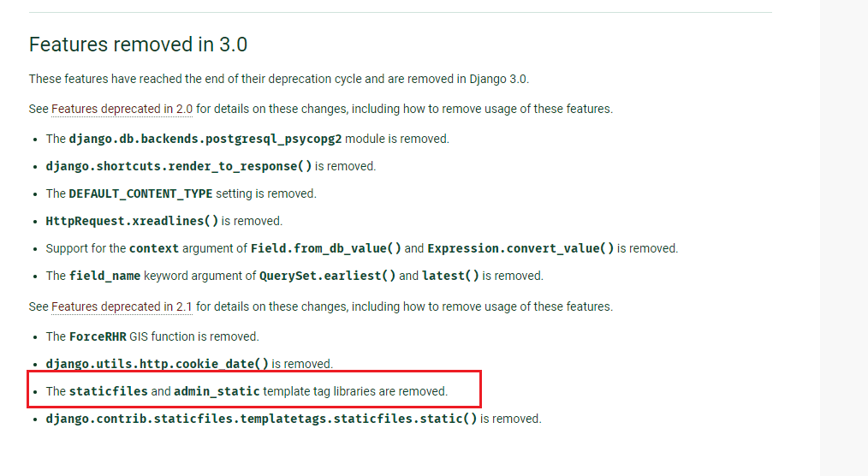Click the staticfiles tag library name
Screen dimensions: 868x476
[x=109, y=391]
